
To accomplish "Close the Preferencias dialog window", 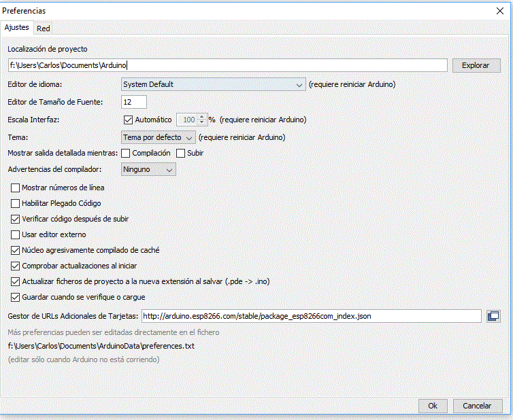I will [x=501, y=10].
